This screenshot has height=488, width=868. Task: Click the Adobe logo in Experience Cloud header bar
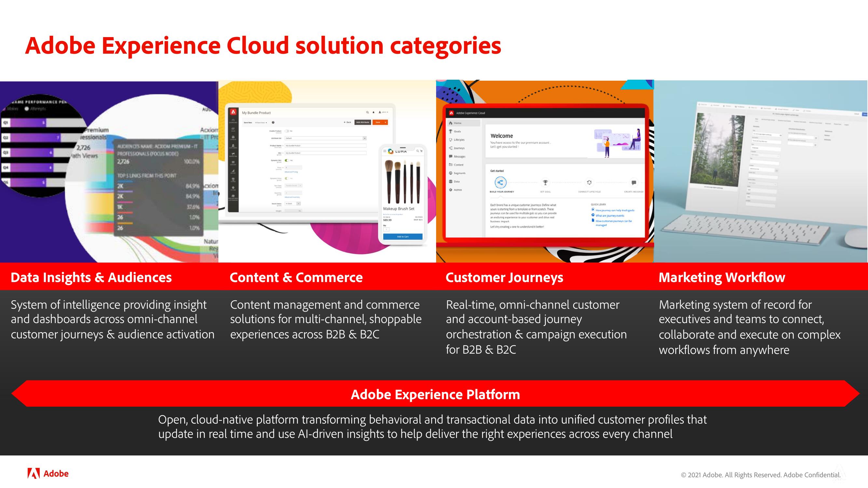pyautogui.click(x=451, y=113)
